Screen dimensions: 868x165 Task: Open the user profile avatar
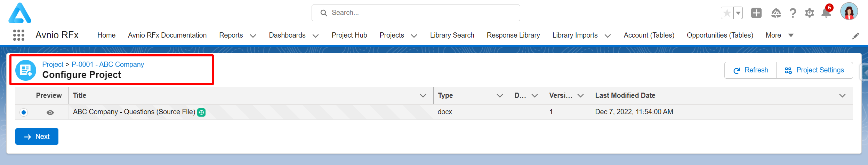[849, 11]
